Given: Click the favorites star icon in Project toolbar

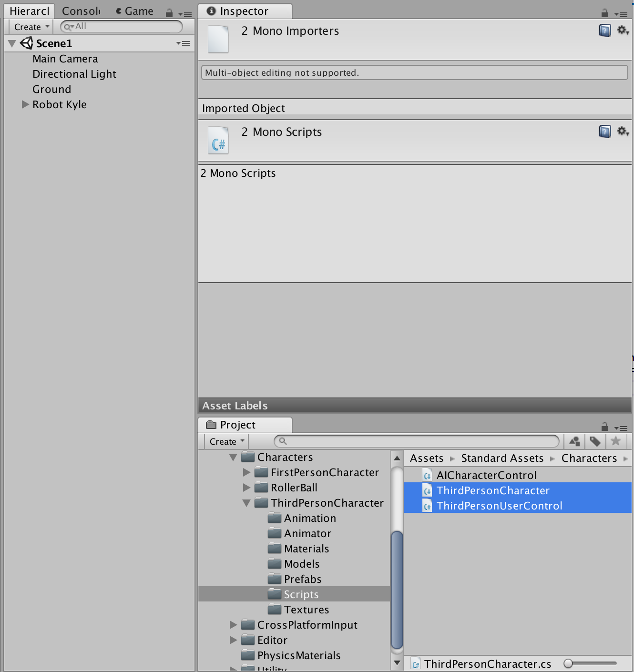Looking at the screenshot, I should [616, 441].
